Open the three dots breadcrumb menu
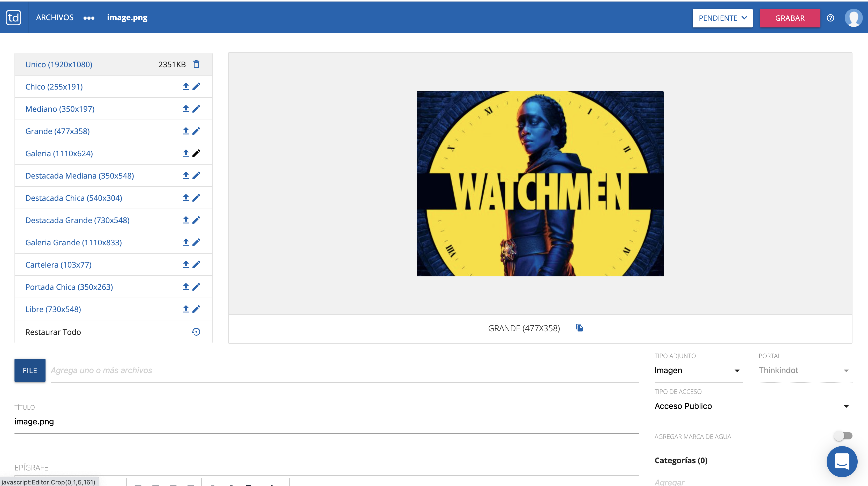This screenshot has width=868, height=486. (x=89, y=18)
